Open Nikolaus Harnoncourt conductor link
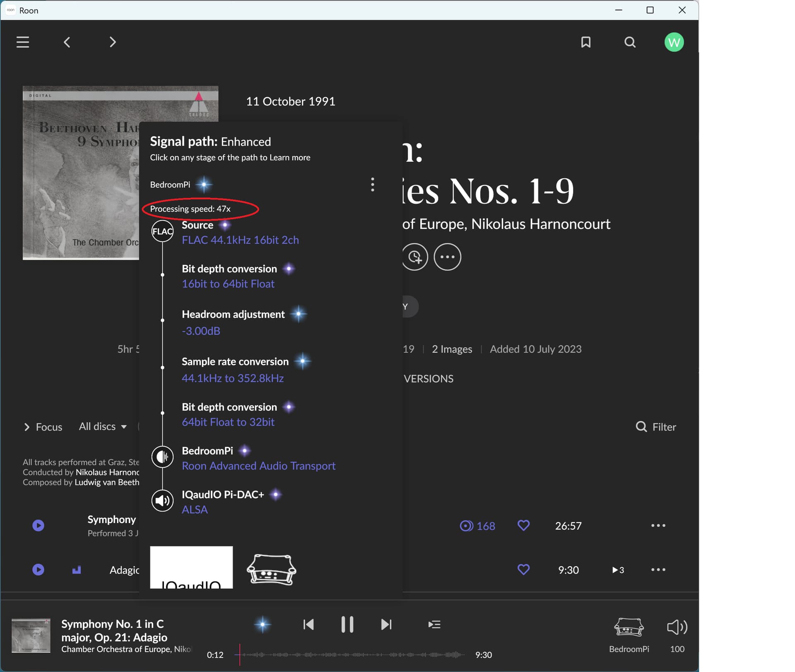 pyautogui.click(x=541, y=224)
